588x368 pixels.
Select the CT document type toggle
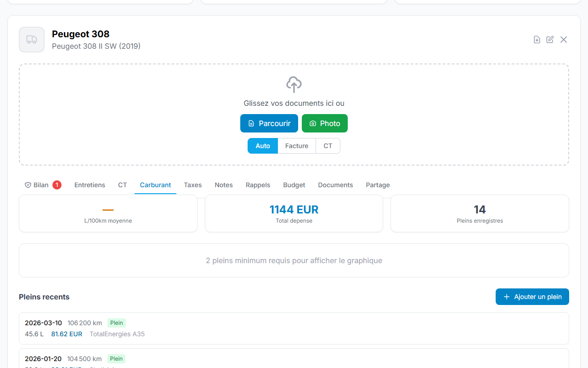tap(328, 146)
